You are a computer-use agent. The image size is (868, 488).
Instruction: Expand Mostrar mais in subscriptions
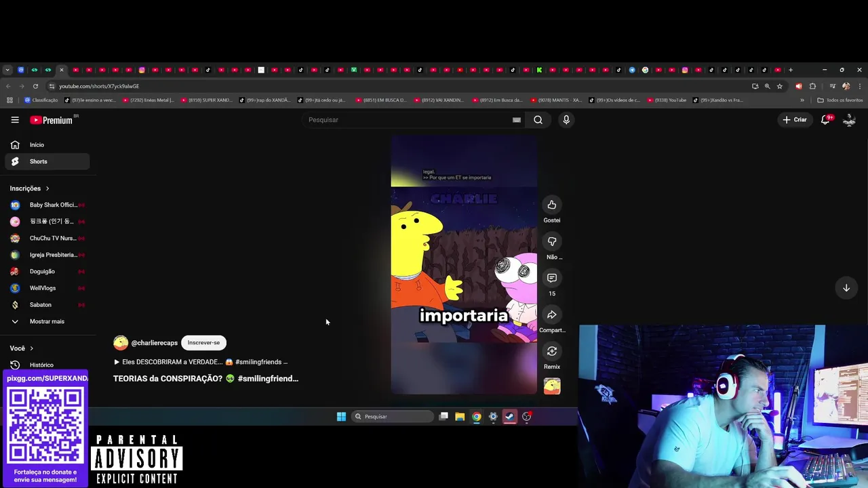47,321
